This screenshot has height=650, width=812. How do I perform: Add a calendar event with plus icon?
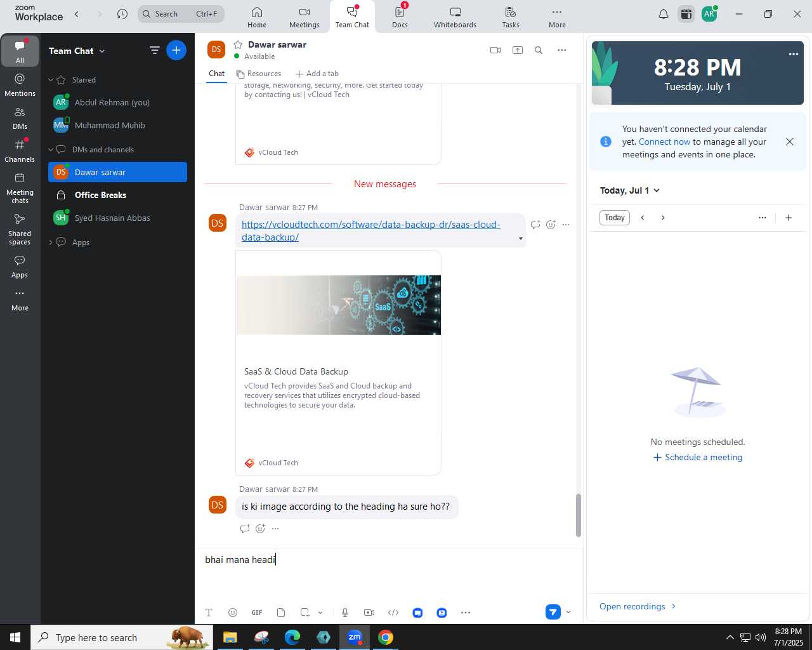click(789, 218)
